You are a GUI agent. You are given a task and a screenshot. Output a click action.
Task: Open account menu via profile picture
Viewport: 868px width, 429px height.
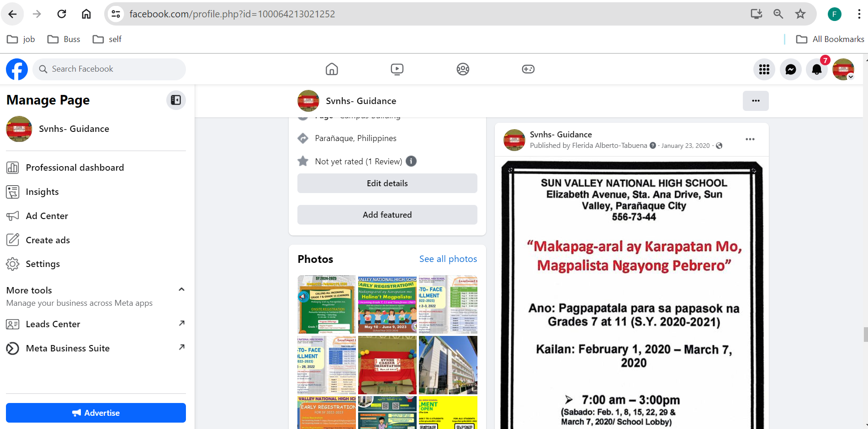click(x=843, y=69)
